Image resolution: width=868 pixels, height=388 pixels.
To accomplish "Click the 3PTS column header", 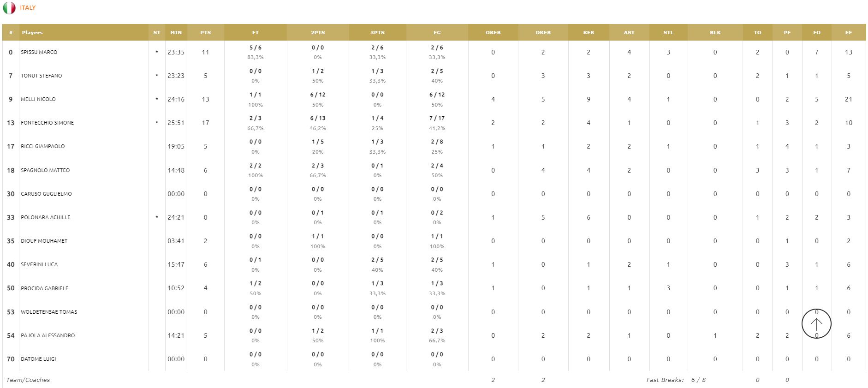I will [x=377, y=32].
